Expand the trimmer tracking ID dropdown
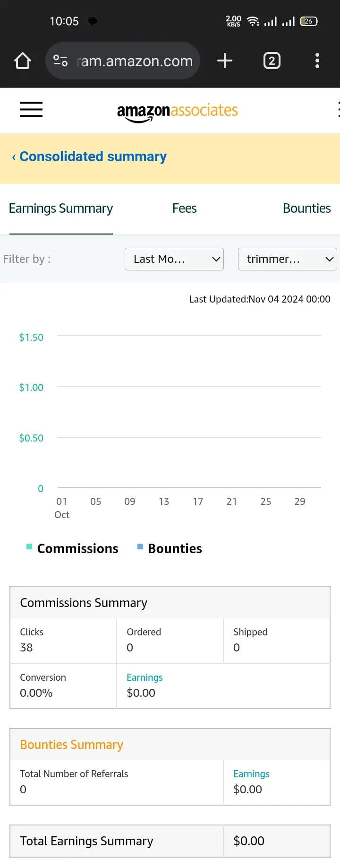Image resolution: width=340 pixels, height=868 pixels. (288, 259)
